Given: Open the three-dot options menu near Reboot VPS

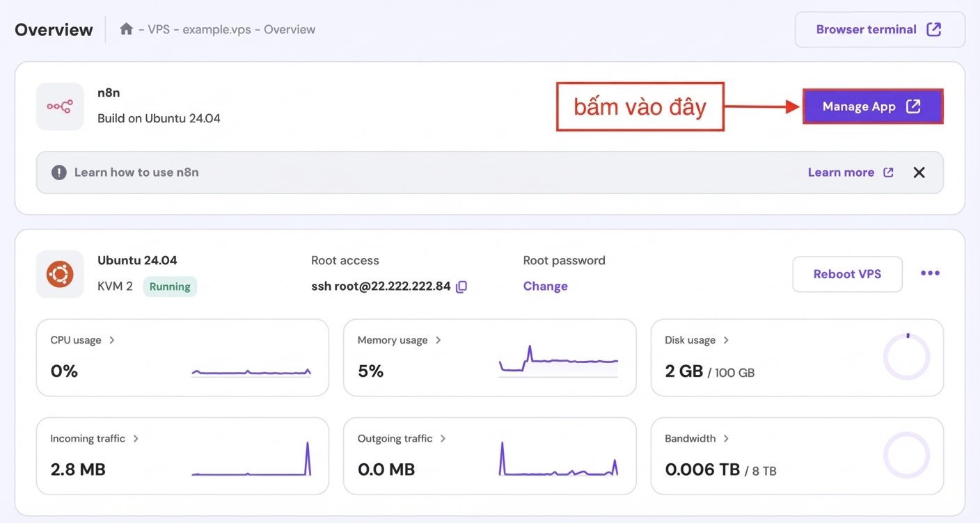Looking at the screenshot, I should 930,273.
